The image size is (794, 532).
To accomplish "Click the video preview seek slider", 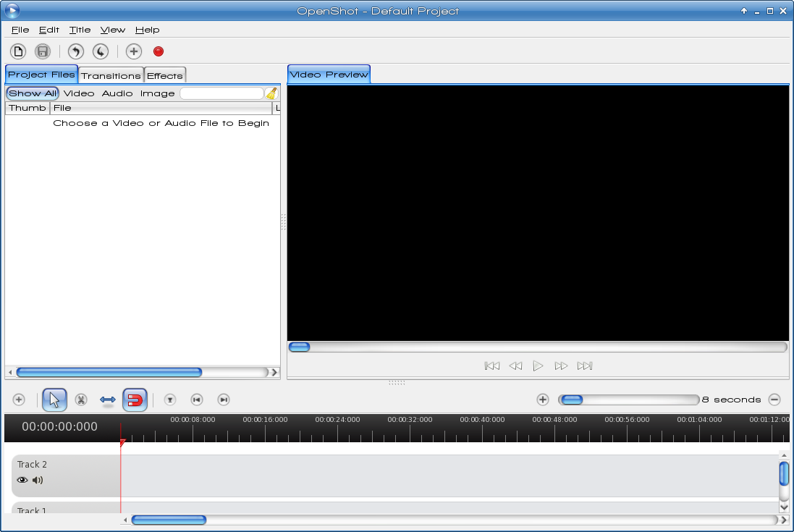I will point(538,347).
